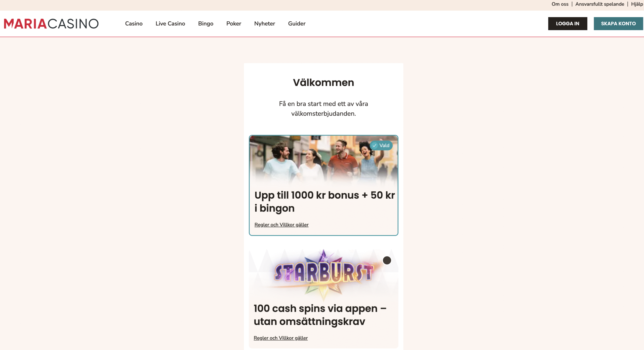
Task: Click the Vald checkmark badge
Action: point(381,146)
